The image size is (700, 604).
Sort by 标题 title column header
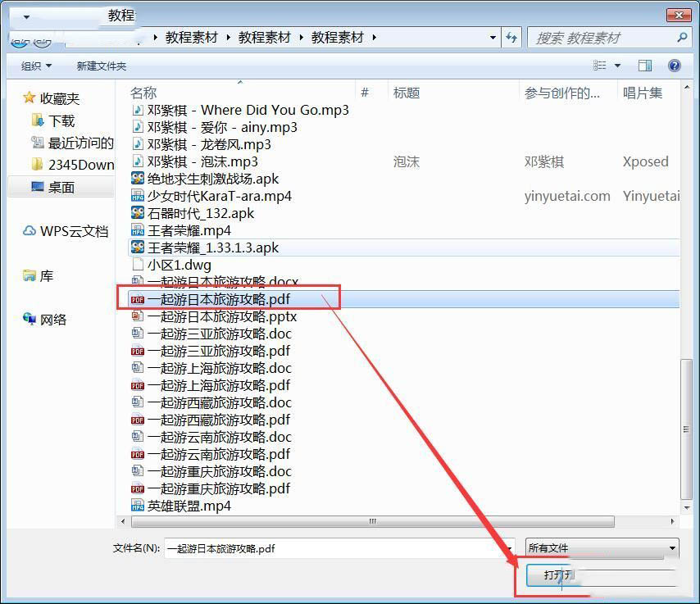(407, 93)
